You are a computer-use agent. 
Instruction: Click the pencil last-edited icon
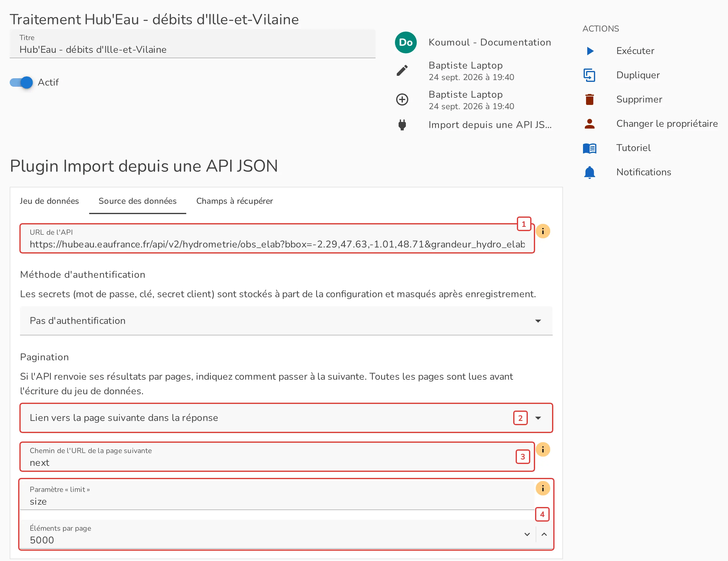[x=402, y=71]
